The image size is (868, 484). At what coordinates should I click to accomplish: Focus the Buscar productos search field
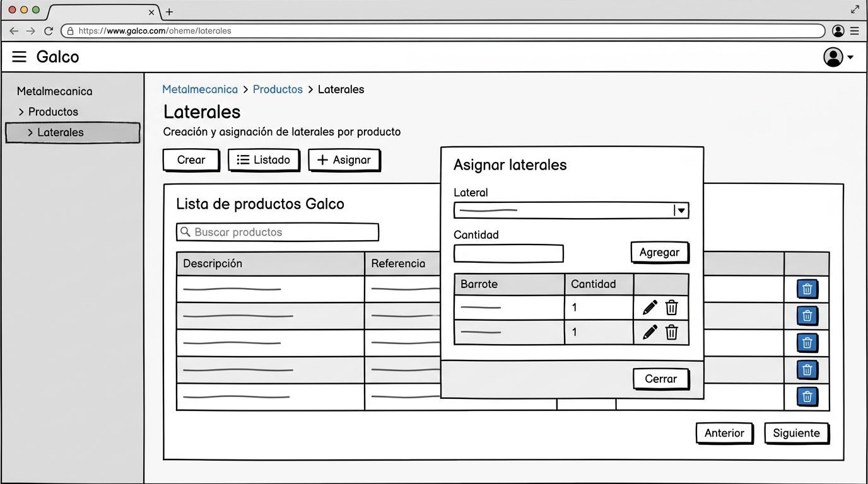pos(278,232)
